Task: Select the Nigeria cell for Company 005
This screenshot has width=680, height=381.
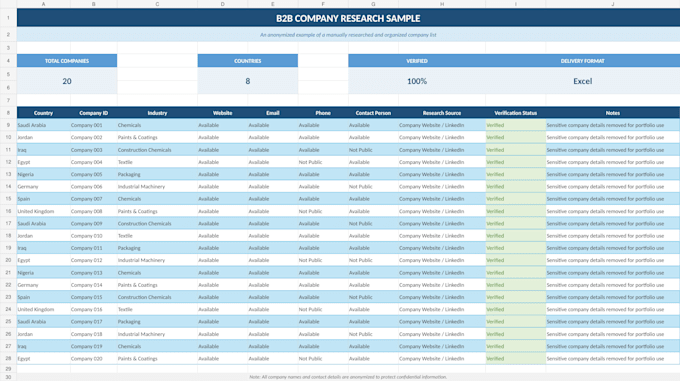Action: [43, 174]
